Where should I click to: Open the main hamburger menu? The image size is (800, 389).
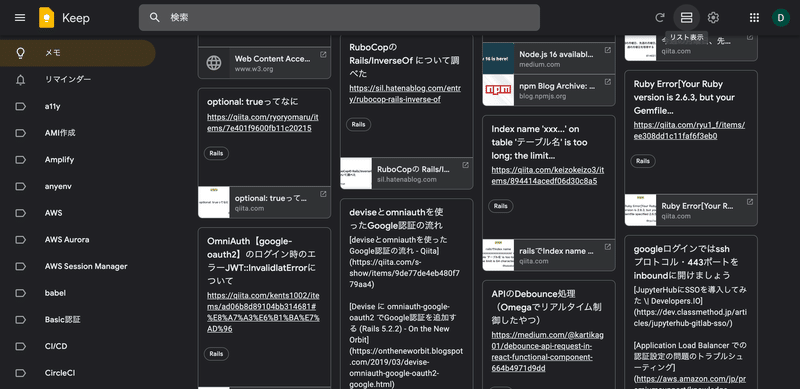pyautogui.click(x=20, y=18)
